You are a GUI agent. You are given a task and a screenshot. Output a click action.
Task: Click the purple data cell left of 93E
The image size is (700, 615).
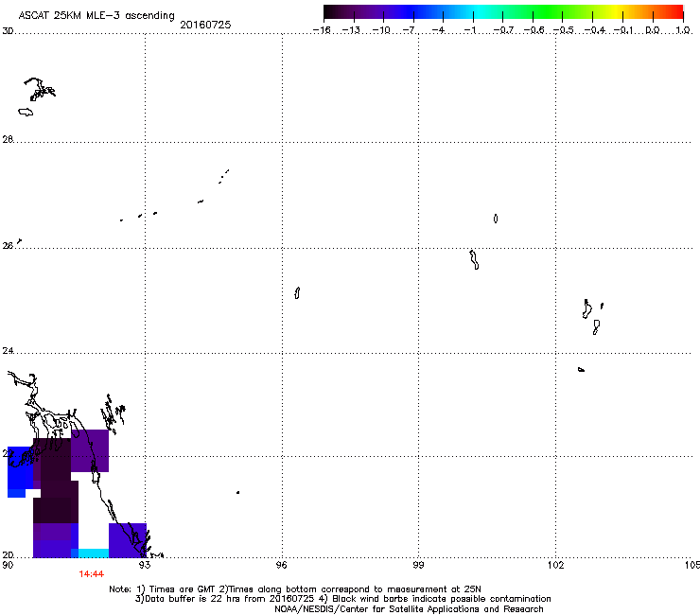click(x=128, y=540)
